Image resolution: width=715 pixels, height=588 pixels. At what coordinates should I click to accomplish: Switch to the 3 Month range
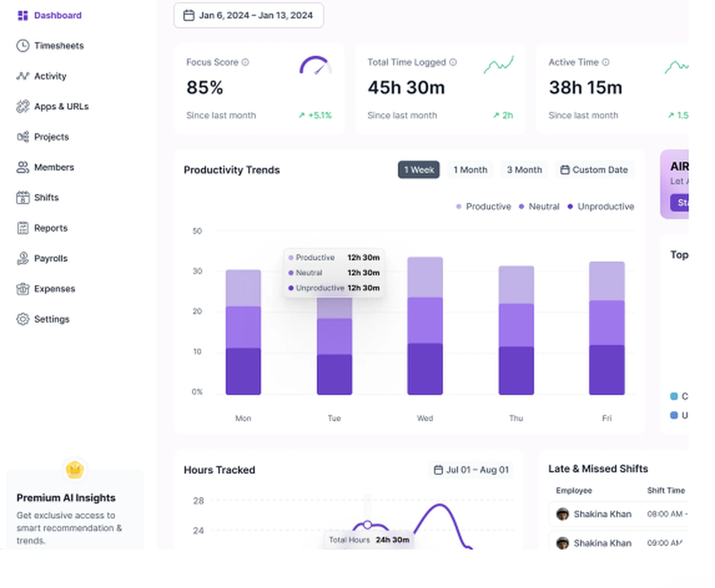click(x=524, y=169)
